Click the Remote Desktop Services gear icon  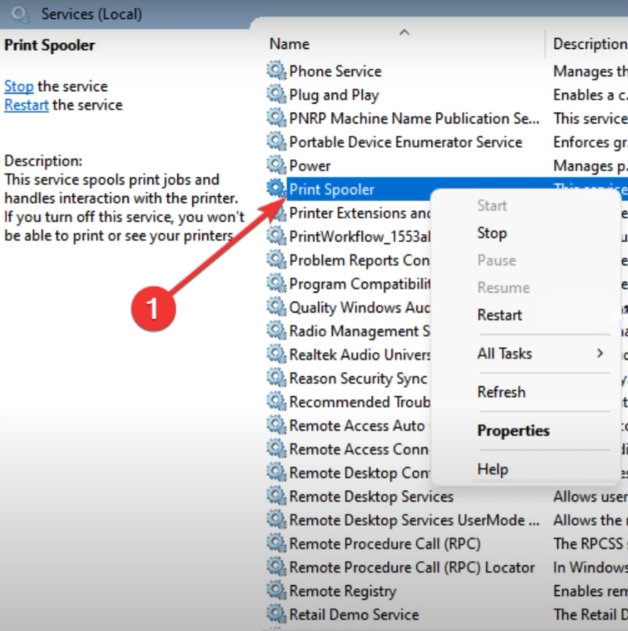[276, 496]
